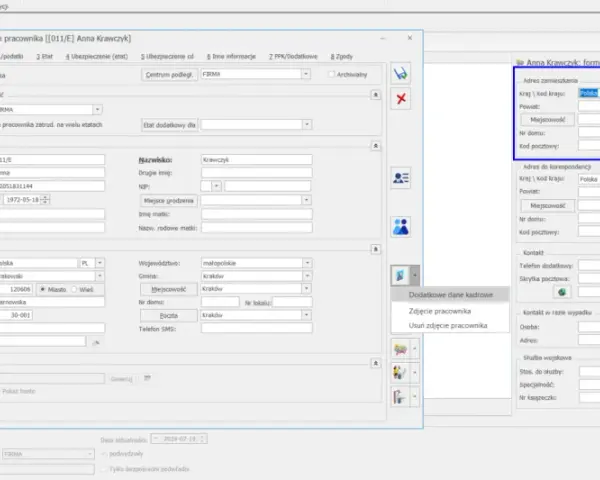
Task: Open the Etat dodatkowy dla dropdown
Action: pyautogui.click(x=307, y=124)
